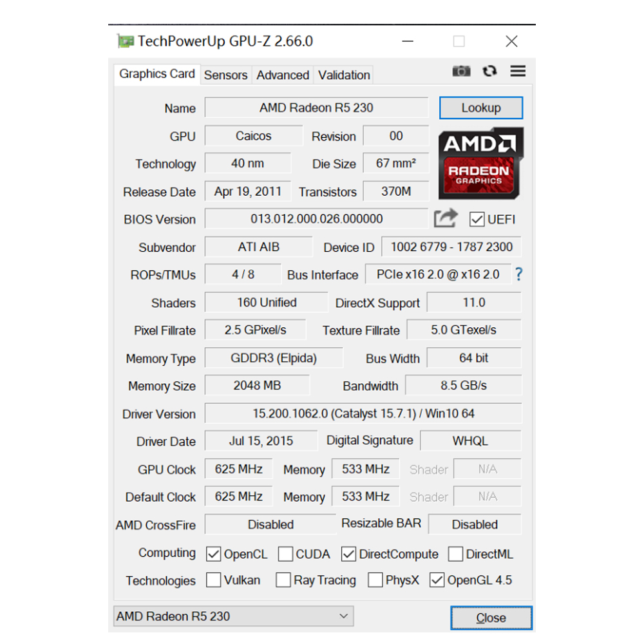Toggle the CUDA checkbox
This screenshot has width=644, height=644.
(285, 554)
